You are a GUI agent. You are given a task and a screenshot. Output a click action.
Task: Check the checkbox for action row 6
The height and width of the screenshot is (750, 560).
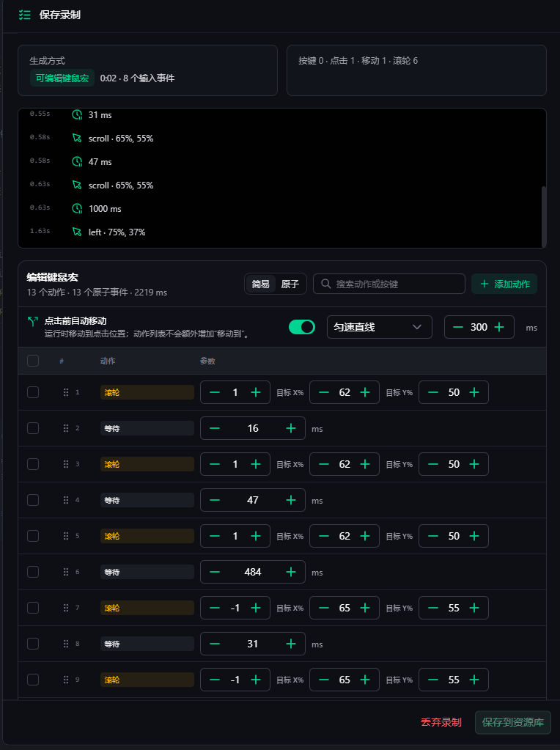(x=33, y=572)
